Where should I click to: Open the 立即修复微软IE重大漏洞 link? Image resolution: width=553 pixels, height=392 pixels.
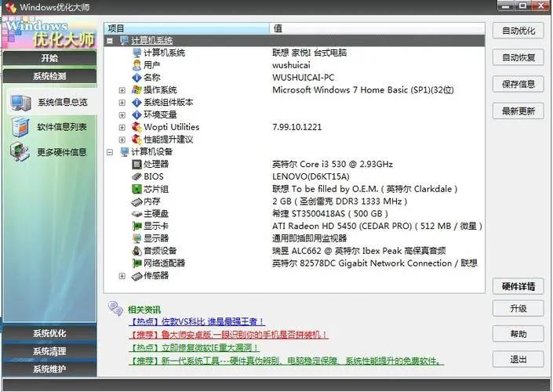coord(194,347)
